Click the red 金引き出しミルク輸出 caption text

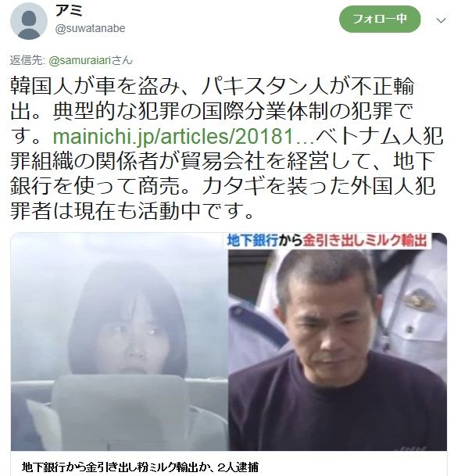[x=364, y=241]
